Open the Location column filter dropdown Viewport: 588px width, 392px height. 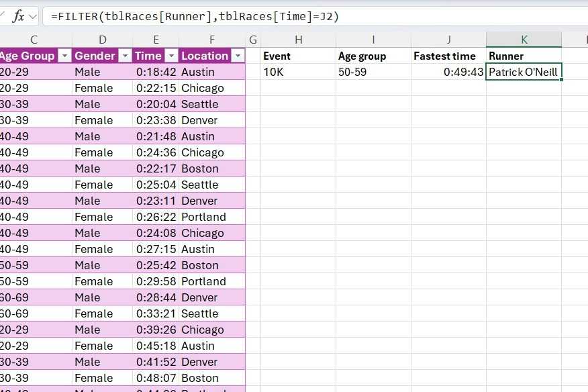pos(238,56)
